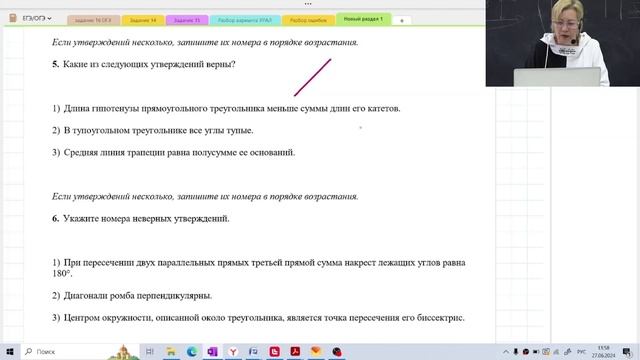Click the Поиск taskbar search field

[80, 351]
